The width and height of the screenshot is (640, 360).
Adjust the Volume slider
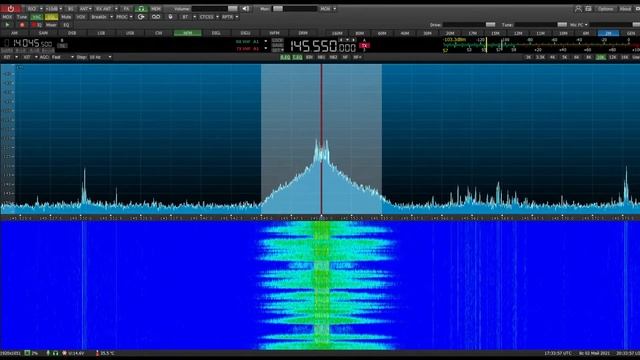[215, 9]
